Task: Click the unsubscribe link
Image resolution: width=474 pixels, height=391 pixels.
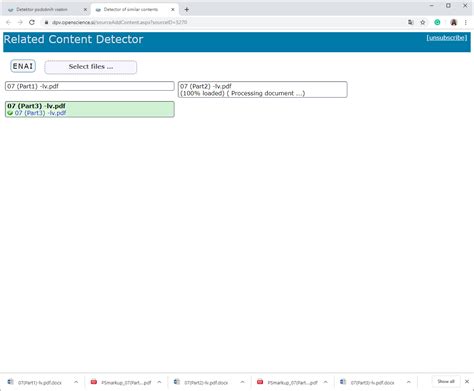Action: point(447,38)
